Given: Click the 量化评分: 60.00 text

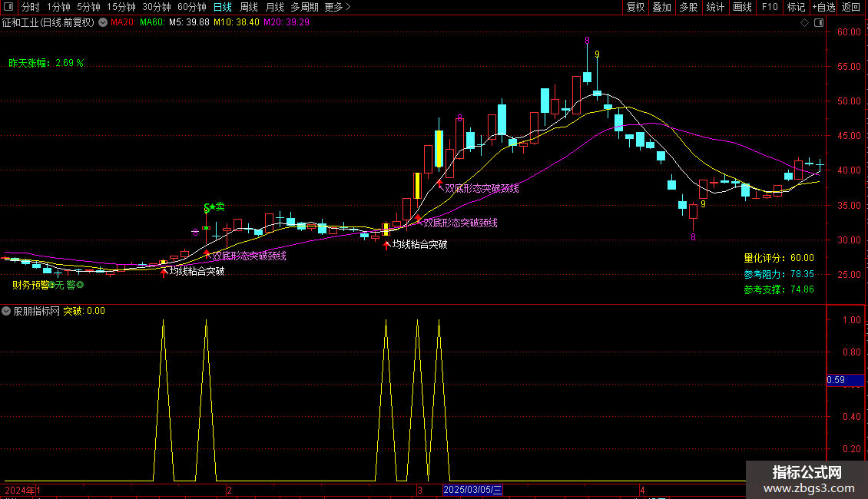Looking at the screenshot, I should coord(779,258).
